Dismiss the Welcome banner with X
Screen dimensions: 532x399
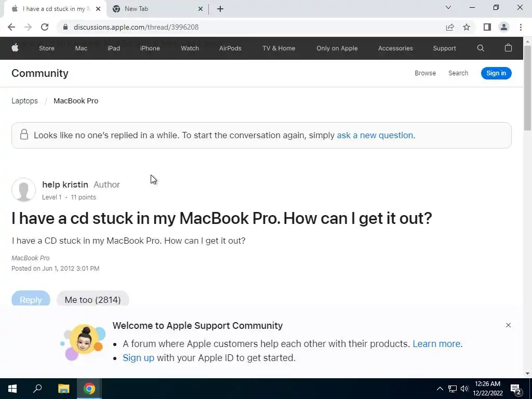pos(508,325)
